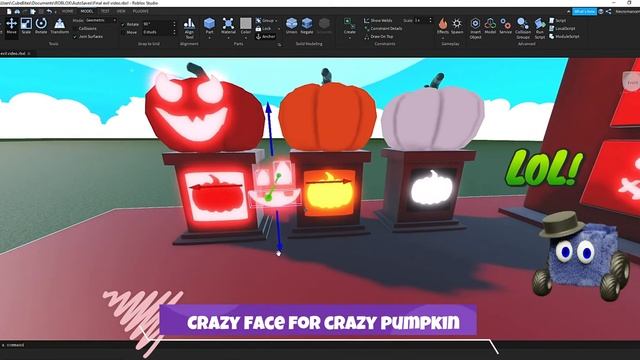Expand the Create constraint dropdown arrow
Image resolution: width=640 pixels, height=360 pixels.
(349, 38)
